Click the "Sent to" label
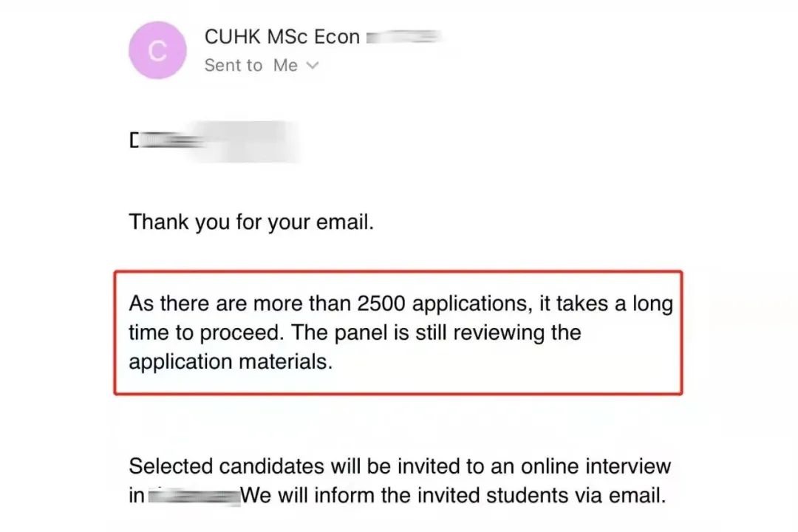 233,65
